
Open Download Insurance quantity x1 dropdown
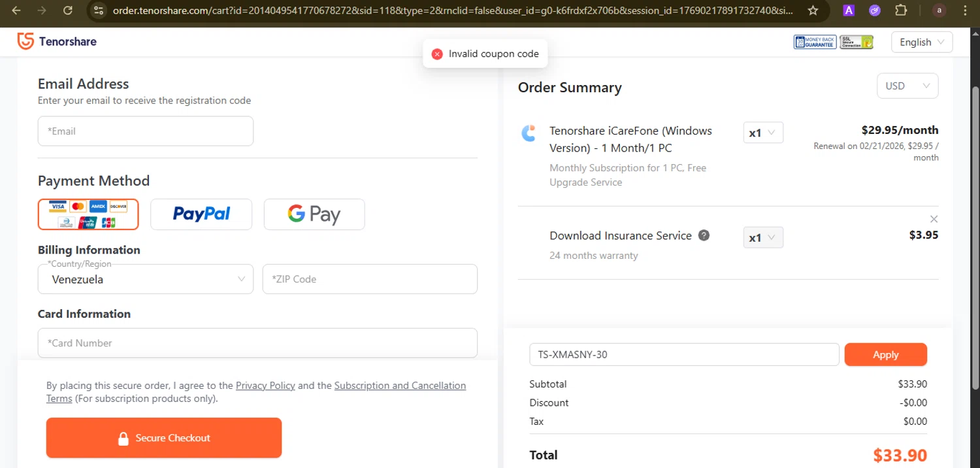point(763,237)
